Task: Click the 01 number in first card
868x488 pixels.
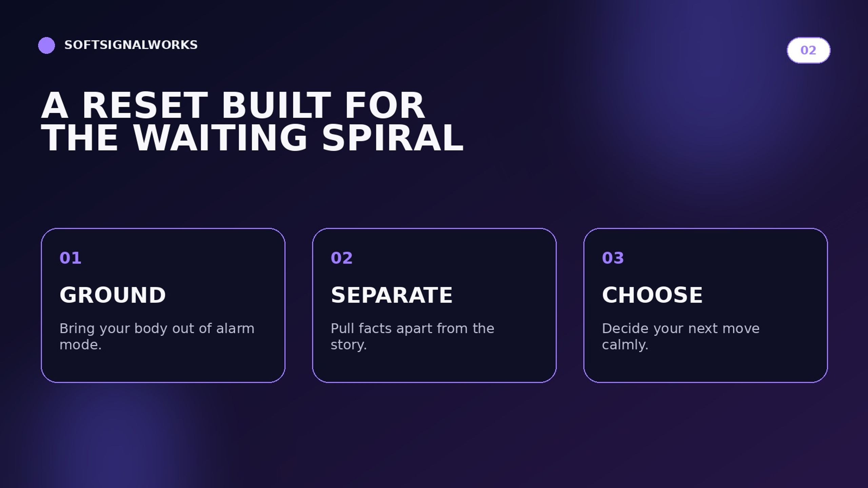Action: pos(70,258)
